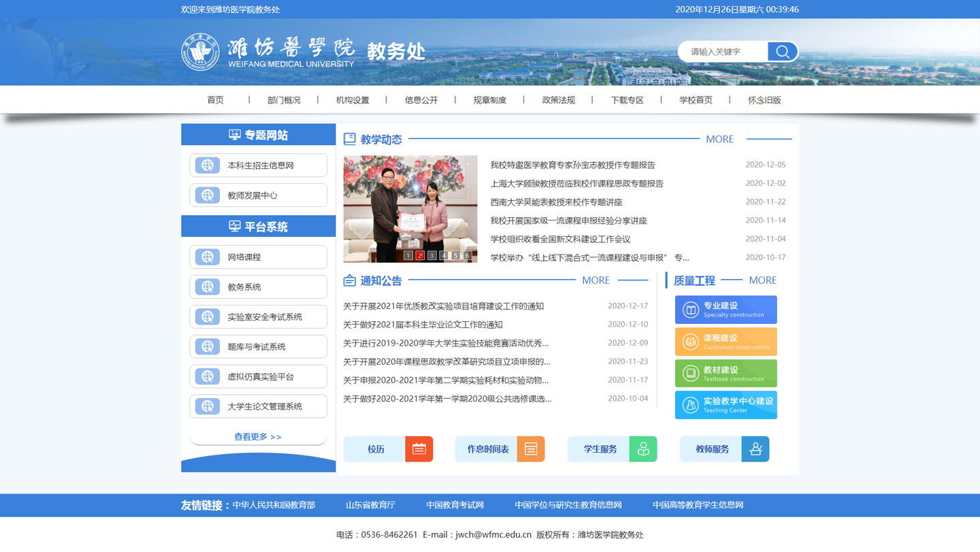Open 课程建设 orange tile
This screenshot has width=980, height=552.
click(725, 342)
